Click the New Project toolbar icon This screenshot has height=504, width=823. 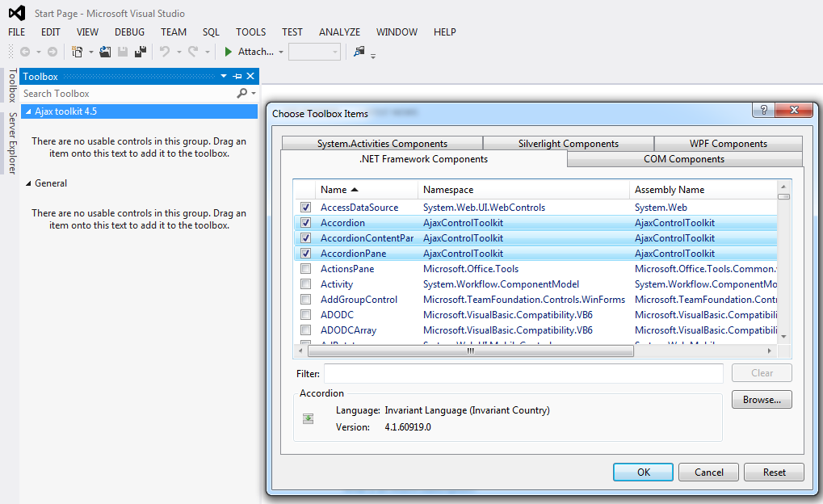coord(77,52)
